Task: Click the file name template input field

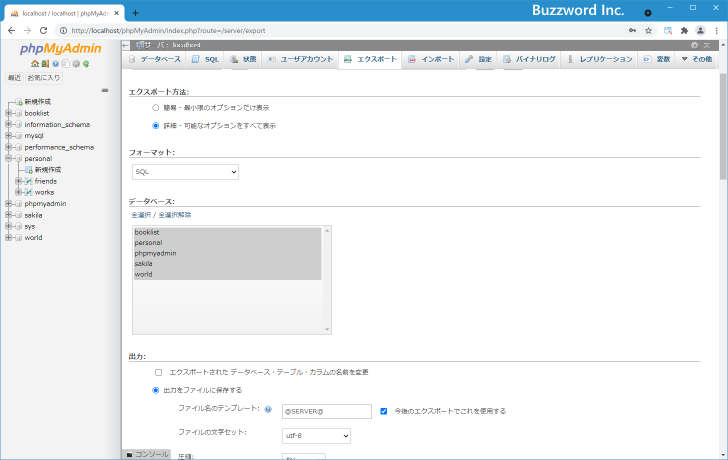Action: [x=327, y=411]
